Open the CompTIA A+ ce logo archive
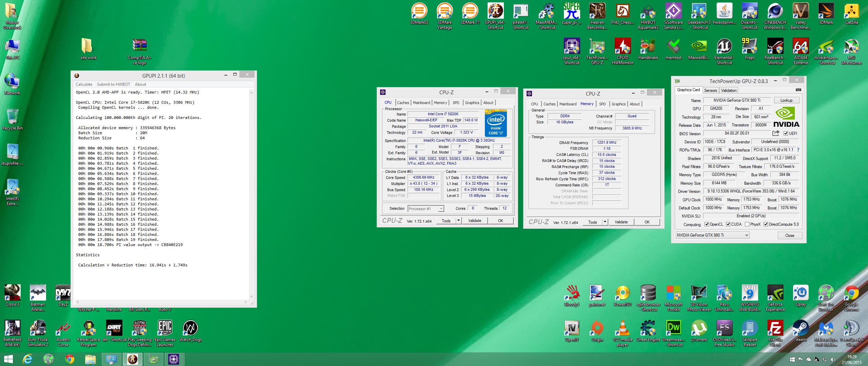The width and height of the screenshot is (868, 366). [139, 51]
